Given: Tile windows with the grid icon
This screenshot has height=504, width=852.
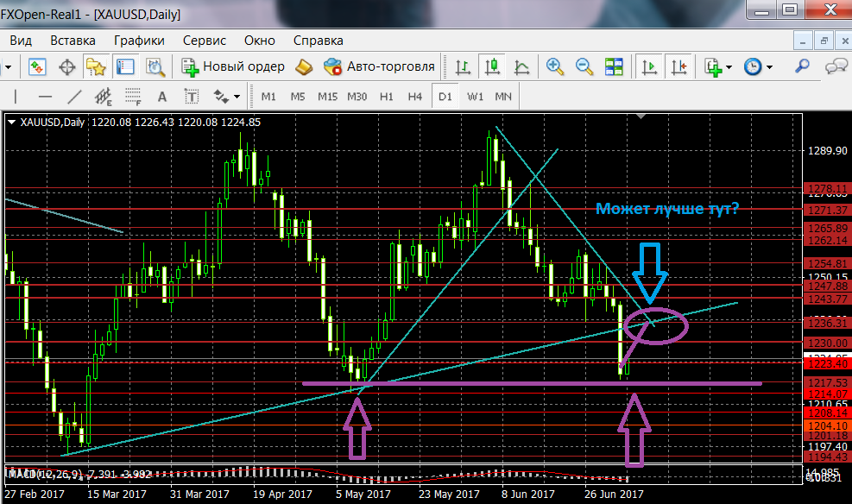Looking at the screenshot, I should tap(614, 66).
